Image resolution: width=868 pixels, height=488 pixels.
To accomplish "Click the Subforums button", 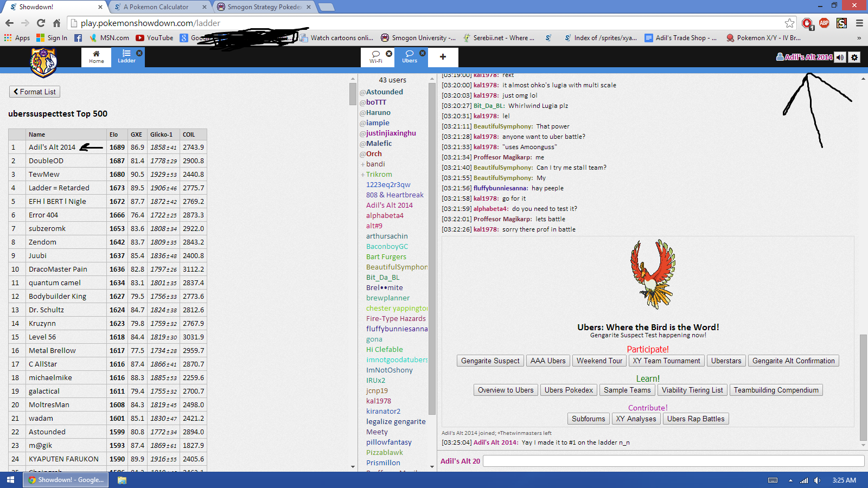I will [589, 419].
